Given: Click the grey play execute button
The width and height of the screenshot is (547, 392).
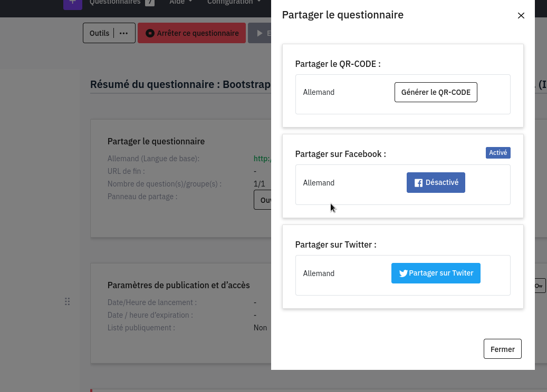Looking at the screenshot, I should click(x=260, y=33).
